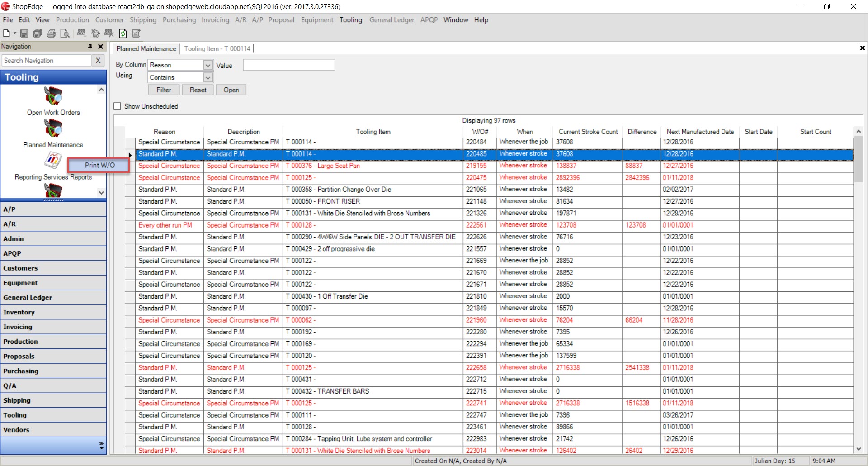The height and width of the screenshot is (466, 868).
Task: Select the Every other run PM reason cell
Action: (170, 225)
